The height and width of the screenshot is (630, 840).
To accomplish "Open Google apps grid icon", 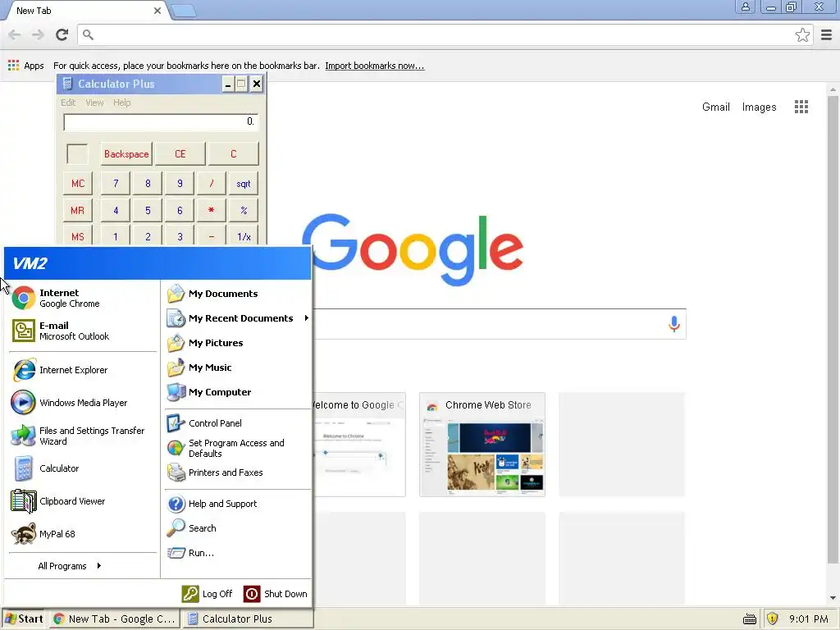I will [801, 107].
